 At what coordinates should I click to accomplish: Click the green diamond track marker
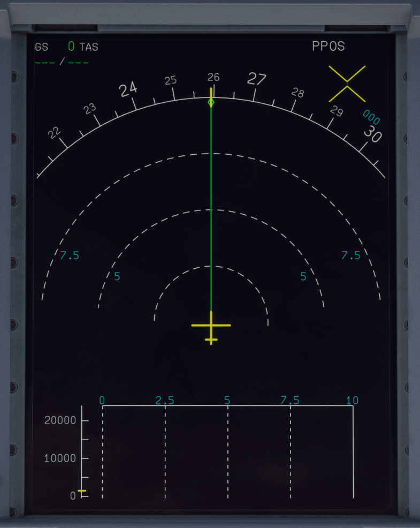211,102
